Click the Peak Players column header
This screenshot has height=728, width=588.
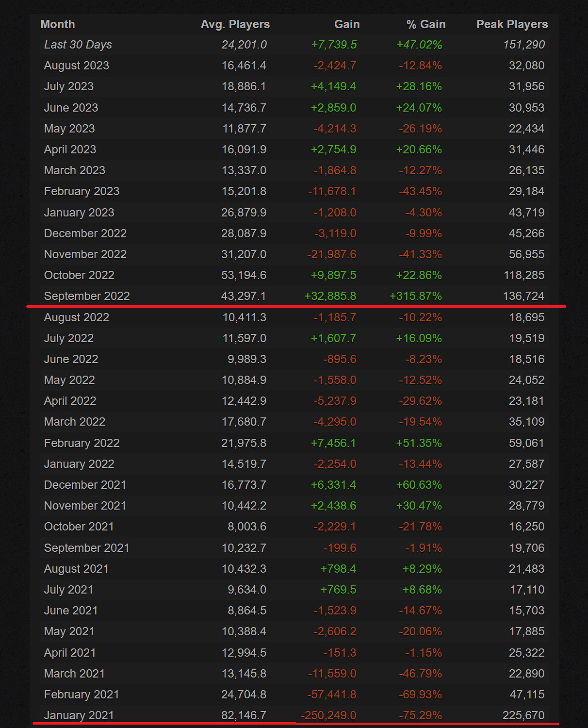(512, 24)
